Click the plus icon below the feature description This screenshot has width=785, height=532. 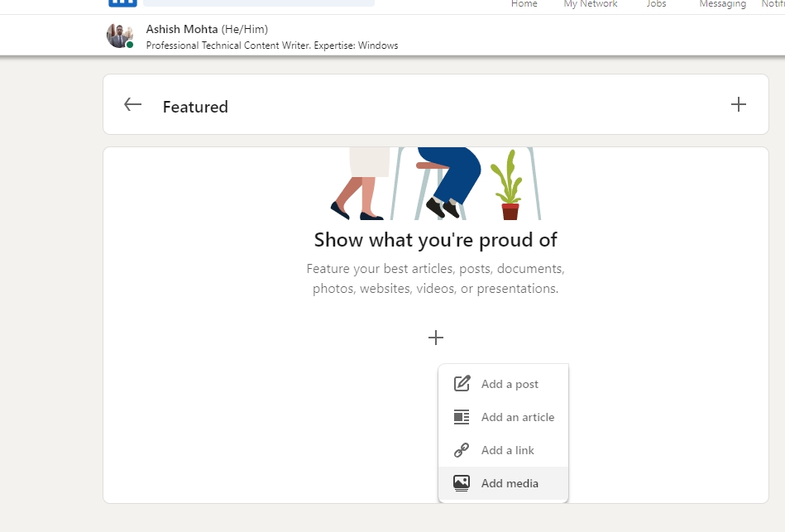[x=436, y=338]
